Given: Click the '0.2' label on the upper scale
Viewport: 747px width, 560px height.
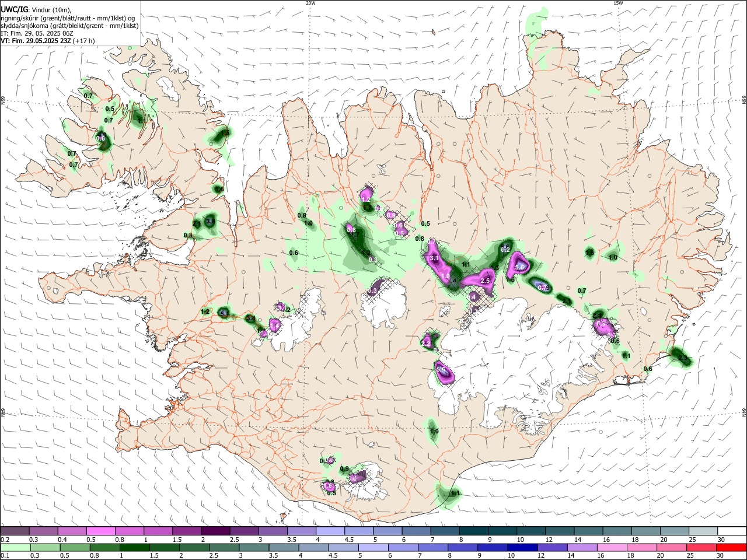Looking at the screenshot, I should pos(5,540).
